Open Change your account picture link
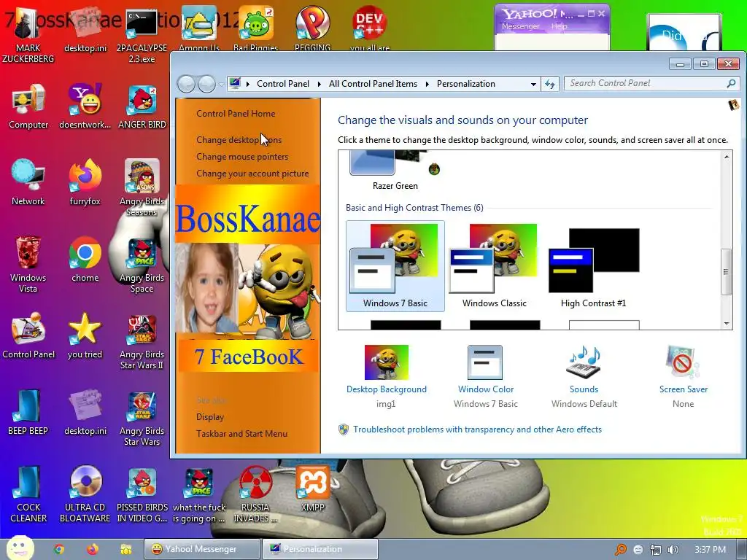747x560 pixels. click(x=252, y=174)
